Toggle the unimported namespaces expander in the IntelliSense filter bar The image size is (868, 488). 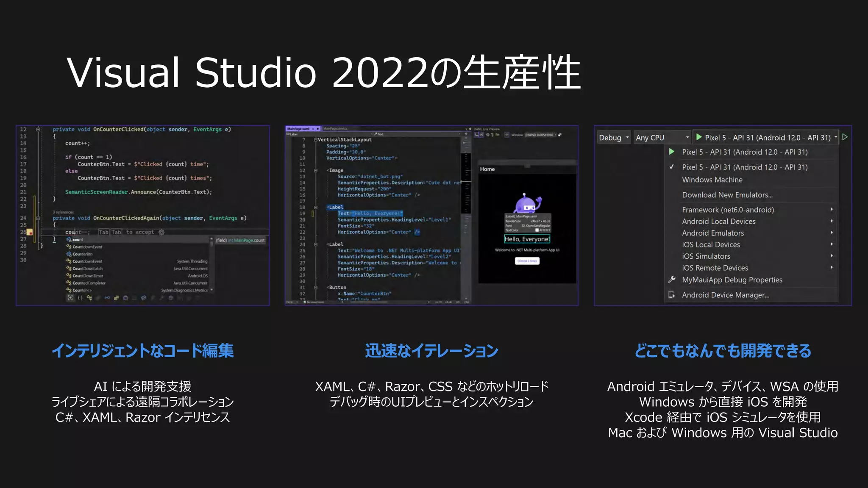(70, 298)
